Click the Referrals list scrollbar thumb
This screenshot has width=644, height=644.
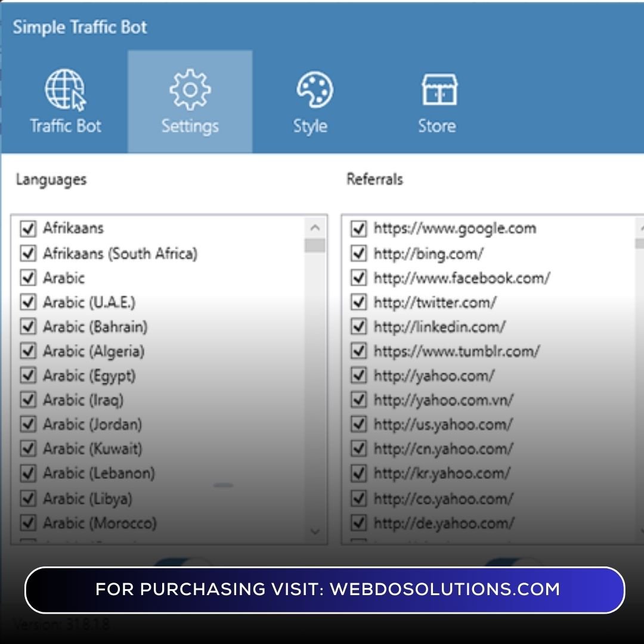click(640, 243)
